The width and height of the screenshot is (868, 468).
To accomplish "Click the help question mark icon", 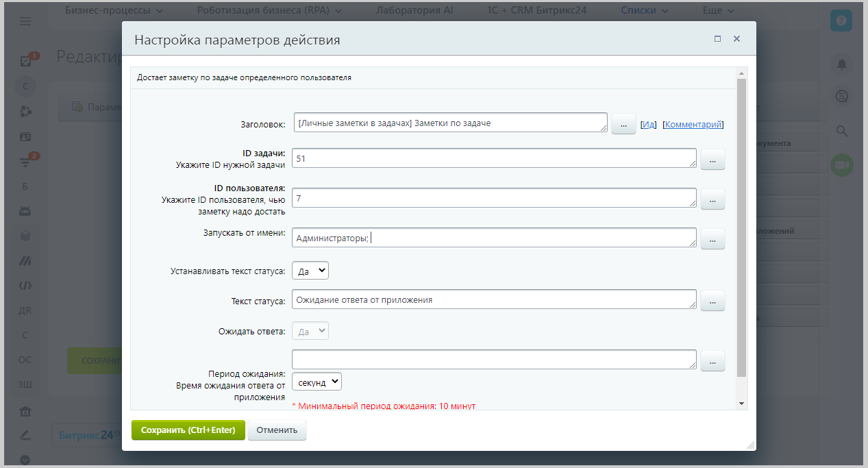I will (841, 21).
